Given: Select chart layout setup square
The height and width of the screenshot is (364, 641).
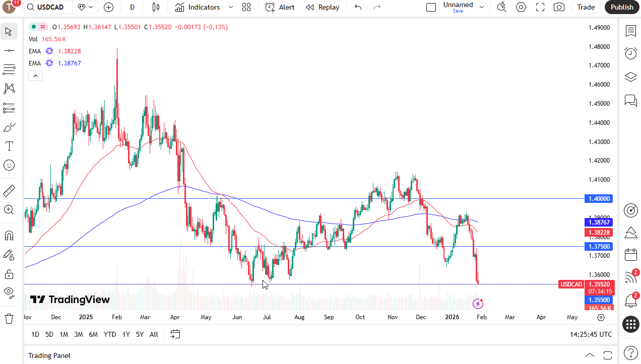Looking at the screenshot, I should (431, 7).
